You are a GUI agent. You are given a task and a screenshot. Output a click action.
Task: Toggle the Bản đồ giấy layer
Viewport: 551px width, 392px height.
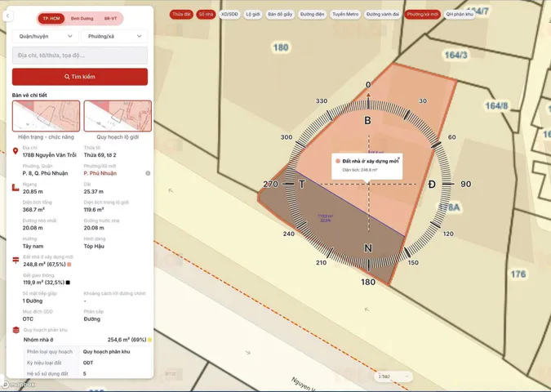(280, 15)
